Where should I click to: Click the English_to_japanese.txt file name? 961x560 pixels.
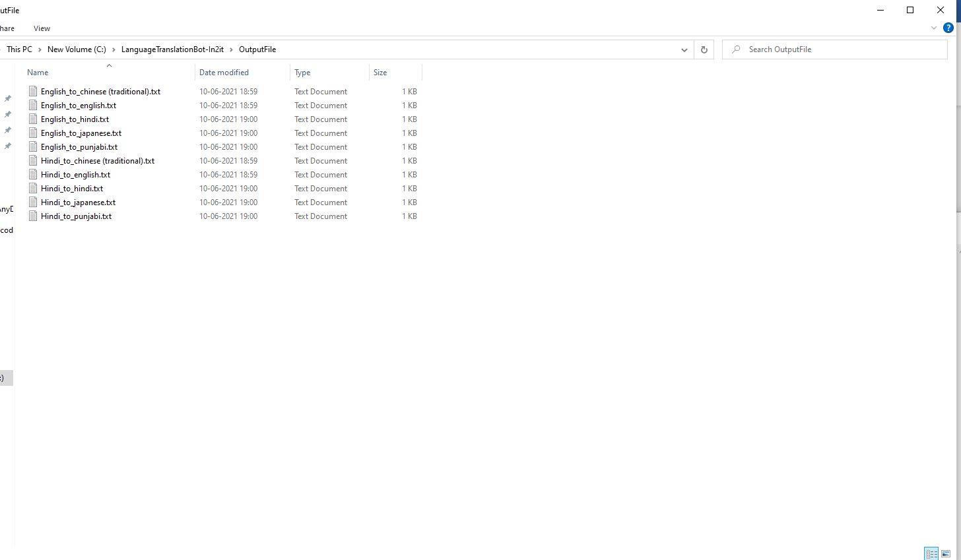click(x=81, y=133)
